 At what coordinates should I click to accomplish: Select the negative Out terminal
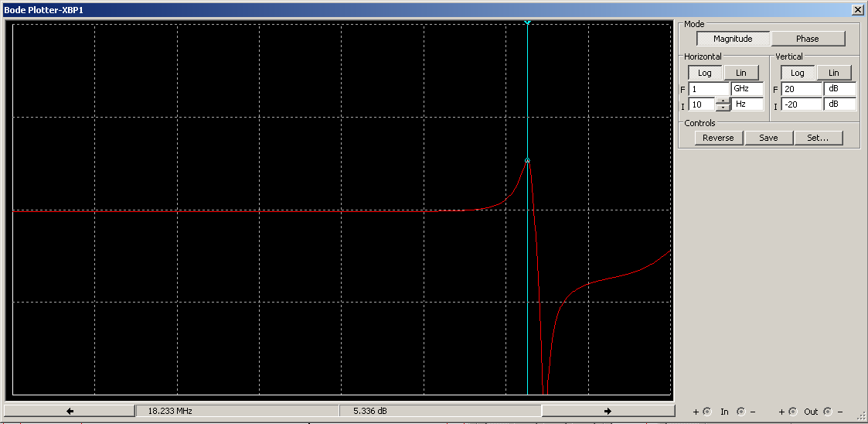click(828, 412)
